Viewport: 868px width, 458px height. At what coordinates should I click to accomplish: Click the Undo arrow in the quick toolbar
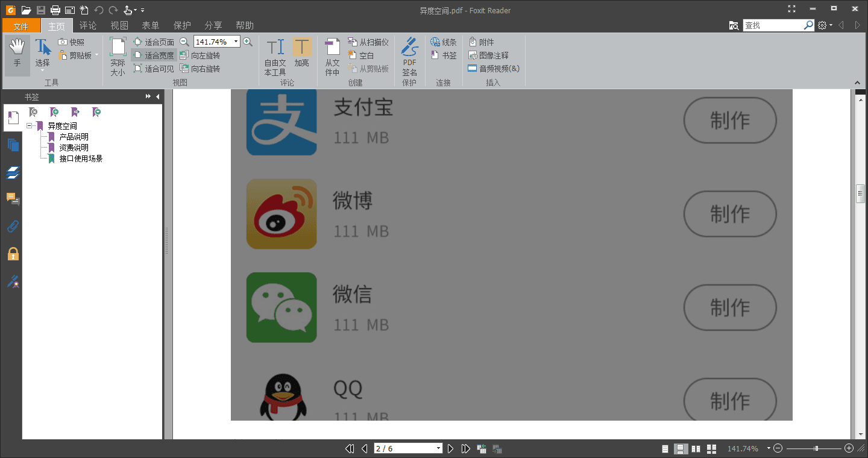(x=99, y=10)
